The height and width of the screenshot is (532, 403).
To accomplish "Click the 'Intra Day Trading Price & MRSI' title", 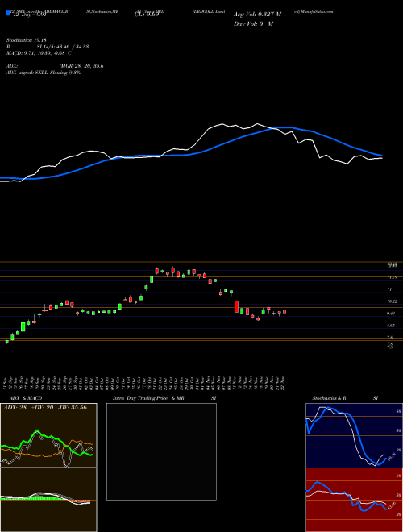I will 164,398.
